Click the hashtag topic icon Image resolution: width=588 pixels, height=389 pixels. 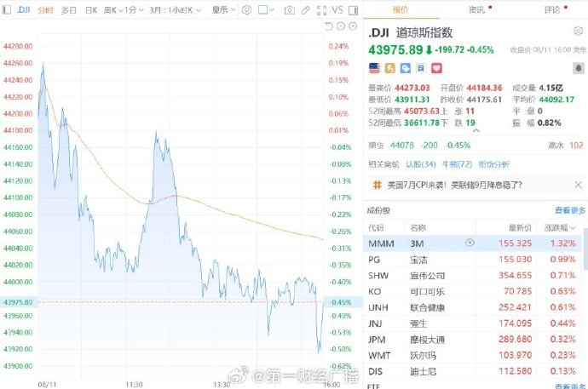[x=378, y=185]
